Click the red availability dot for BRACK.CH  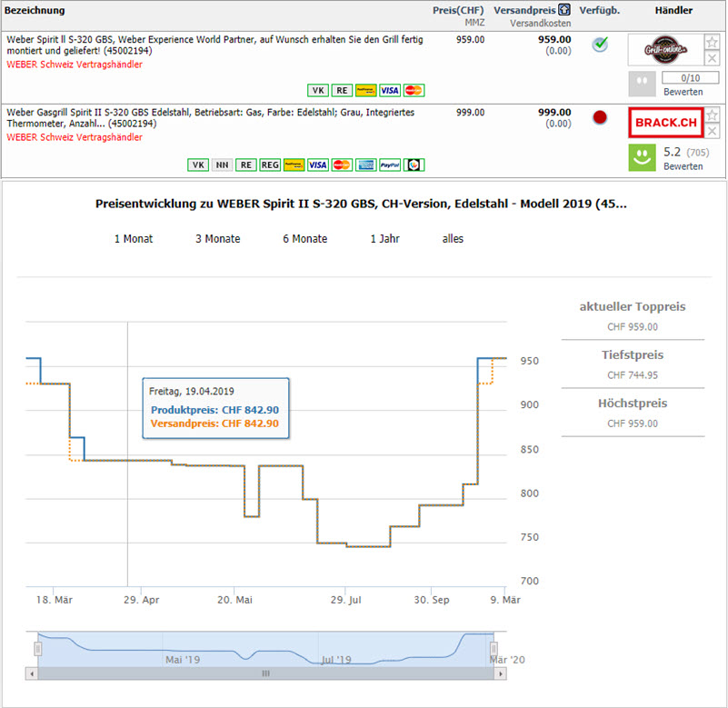tap(600, 117)
